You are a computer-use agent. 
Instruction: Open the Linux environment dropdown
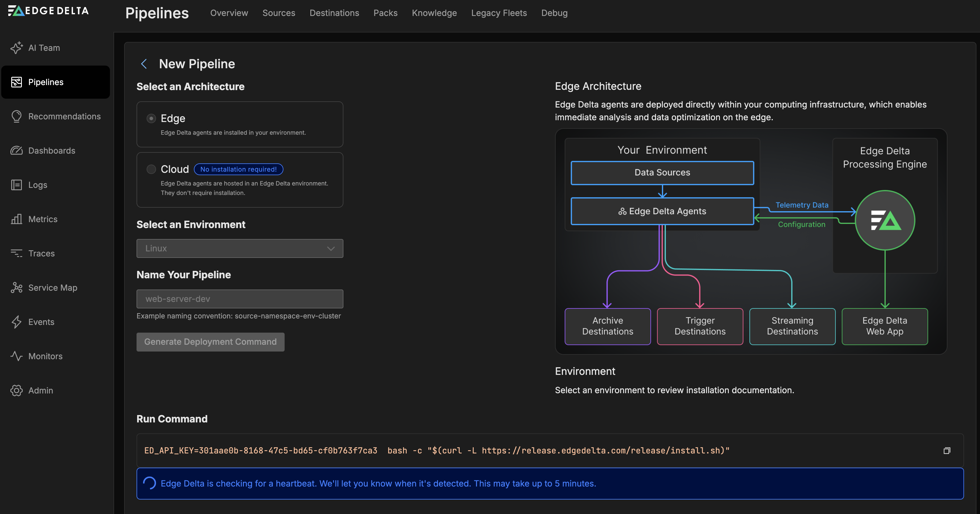pos(240,248)
